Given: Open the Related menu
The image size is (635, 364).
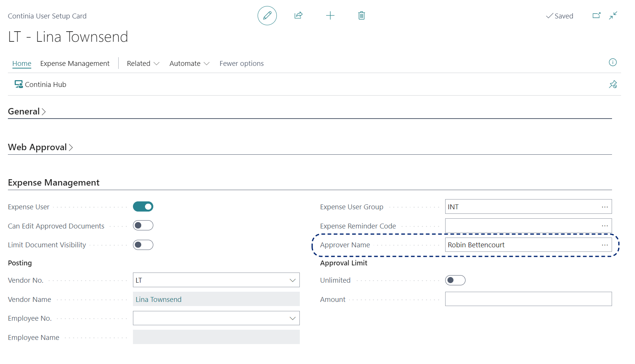Looking at the screenshot, I should coord(143,64).
